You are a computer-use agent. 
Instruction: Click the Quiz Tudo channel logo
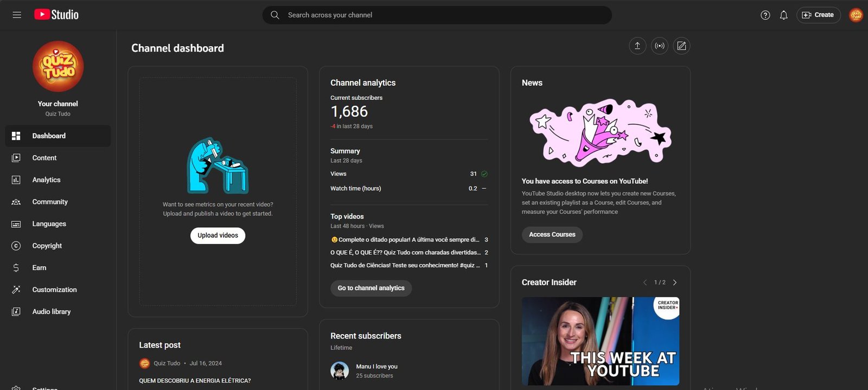click(58, 67)
